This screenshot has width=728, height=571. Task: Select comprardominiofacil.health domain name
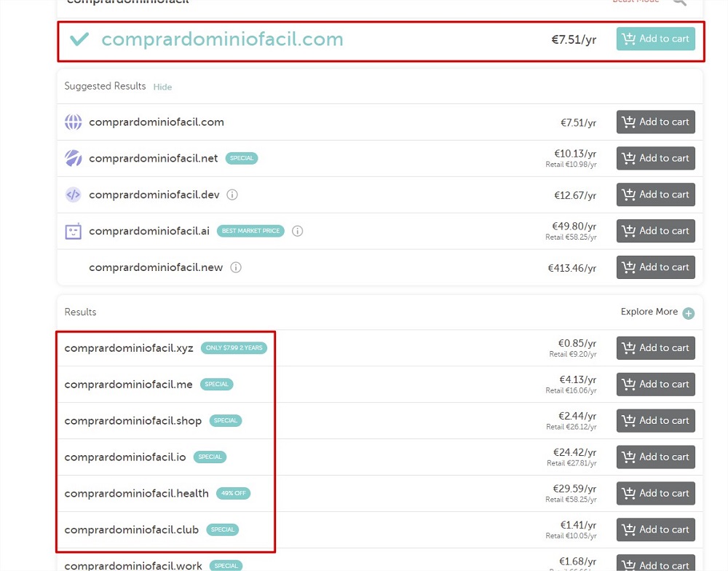(137, 493)
